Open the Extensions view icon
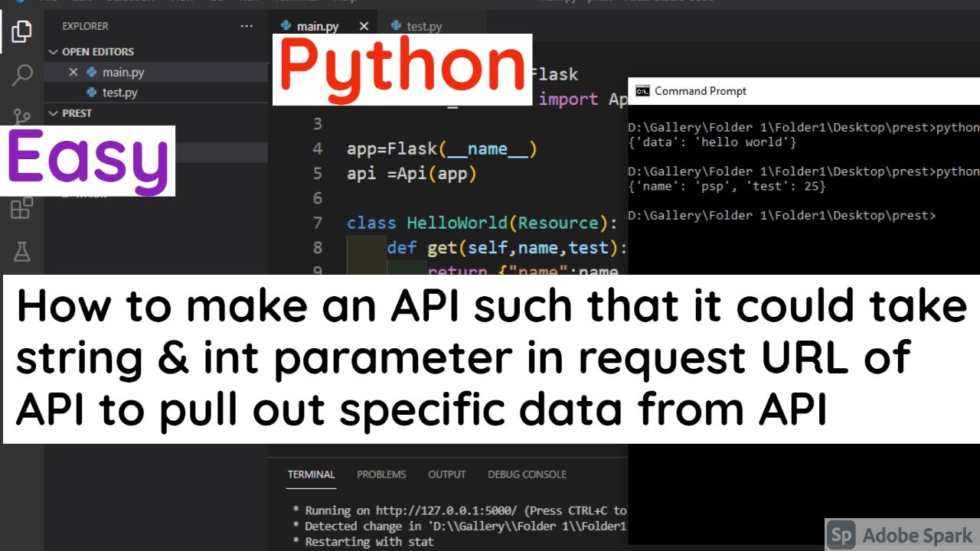Image resolution: width=980 pixels, height=551 pixels. [21, 208]
